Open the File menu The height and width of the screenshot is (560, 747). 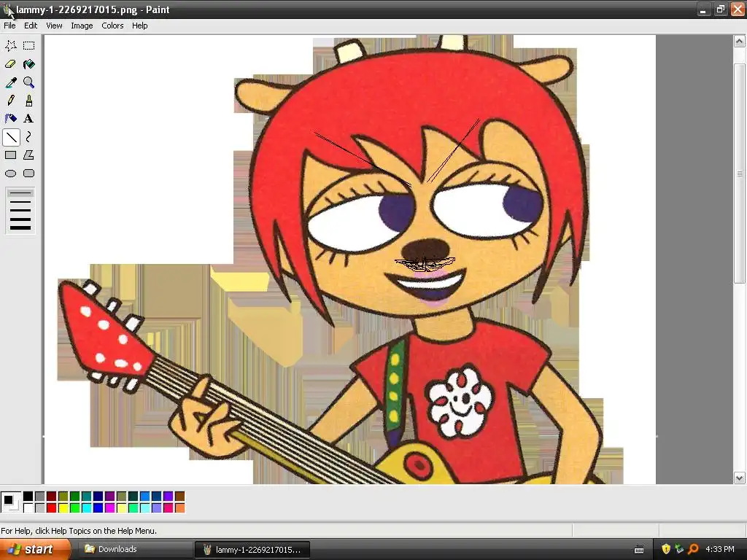tap(9, 26)
